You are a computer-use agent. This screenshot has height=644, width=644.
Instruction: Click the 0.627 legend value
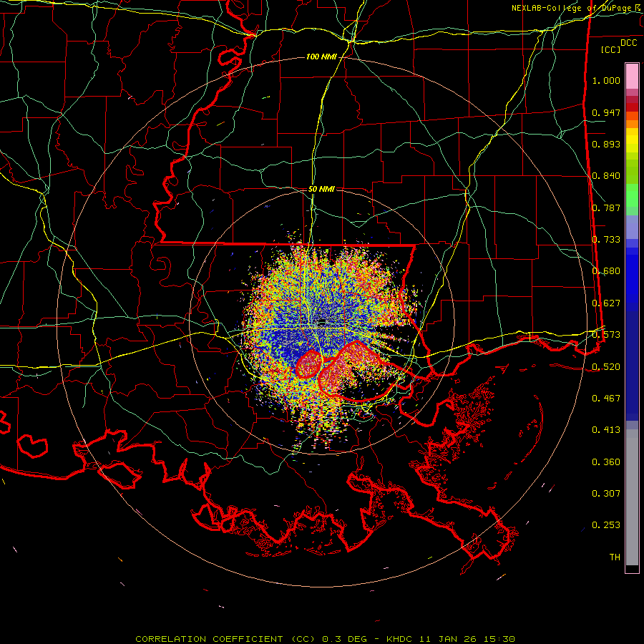click(606, 303)
